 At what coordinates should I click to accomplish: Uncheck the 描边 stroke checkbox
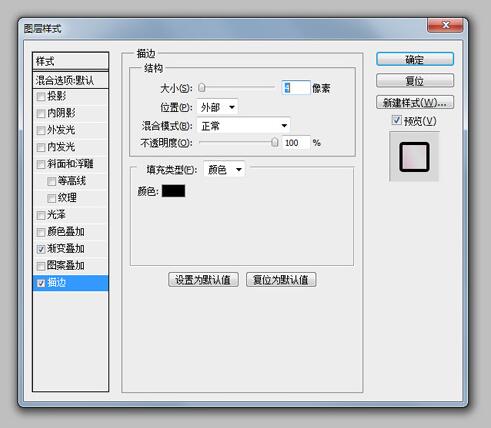pyautogui.click(x=41, y=283)
